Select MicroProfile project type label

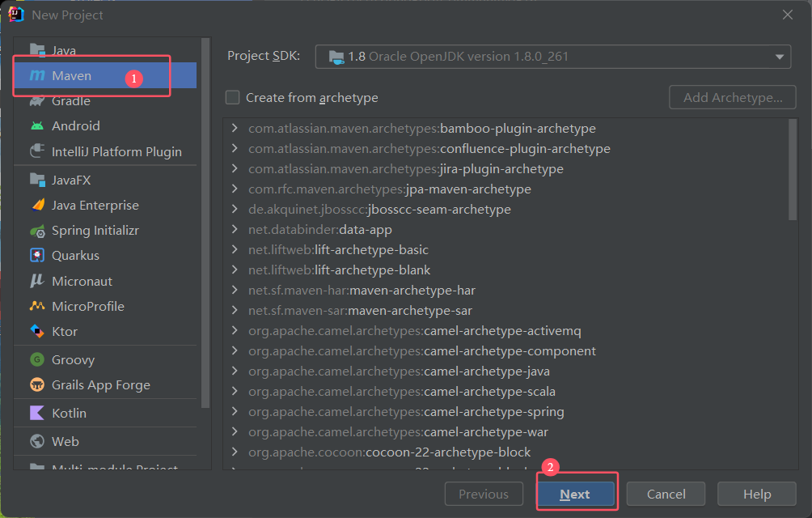pos(88,306)
